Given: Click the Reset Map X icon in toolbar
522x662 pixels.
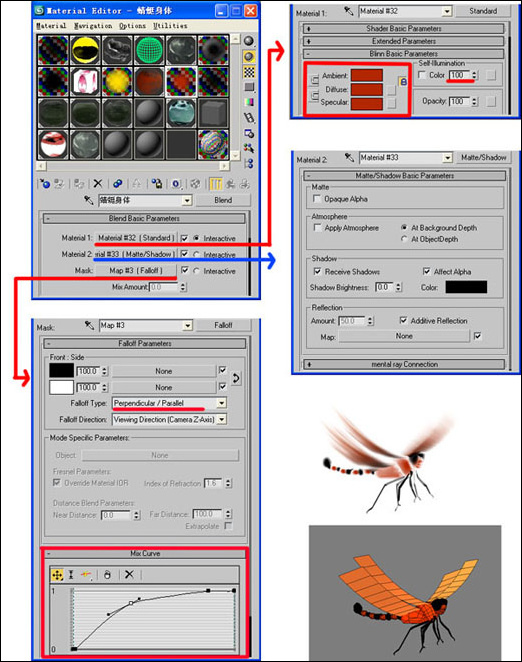Looking at the screenshot, I should (x=98, y=184).
